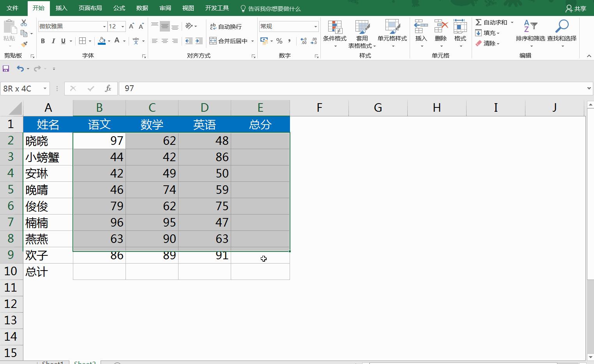Open the Insert Function (fx) dialog
Image resolution: width=594 pixels, height=364 pixels.
click(108, 88)
